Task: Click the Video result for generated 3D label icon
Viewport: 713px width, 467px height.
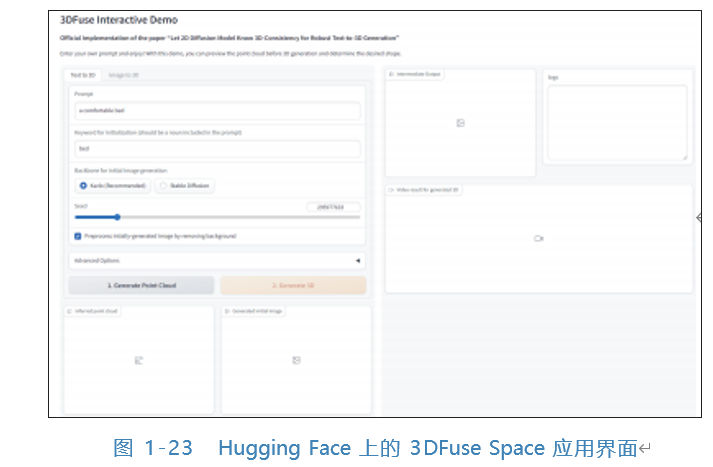Action: (391, 190)
